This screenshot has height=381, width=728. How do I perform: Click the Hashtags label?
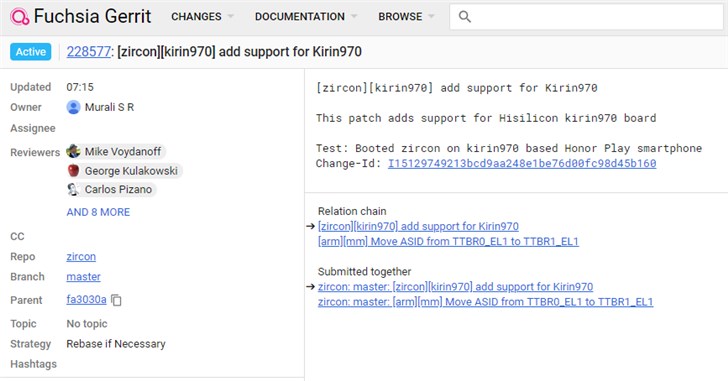pos(33,364)
